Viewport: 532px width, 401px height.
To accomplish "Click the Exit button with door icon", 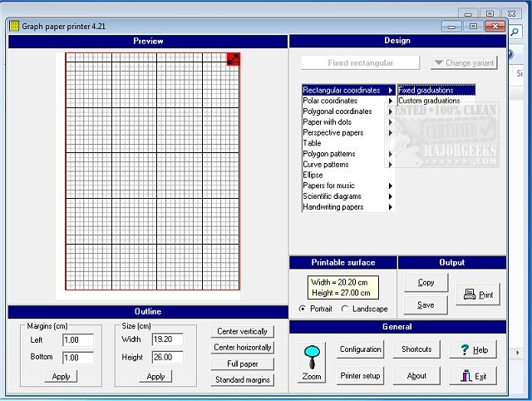I will (x=473, y=376).
